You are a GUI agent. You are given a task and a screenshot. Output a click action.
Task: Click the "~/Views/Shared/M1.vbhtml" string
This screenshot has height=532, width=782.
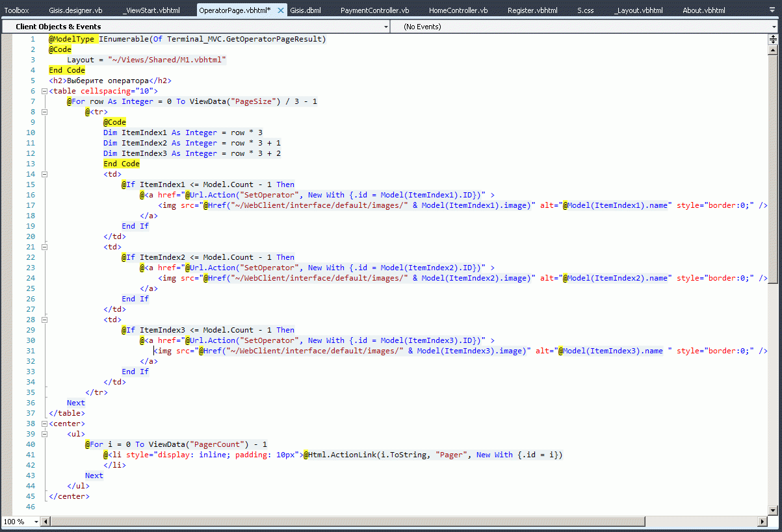[167, 60]
